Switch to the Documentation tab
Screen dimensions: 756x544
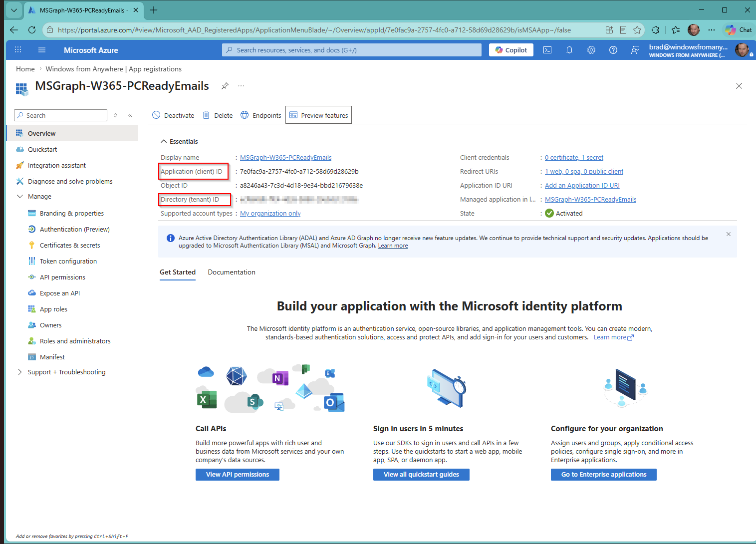232,272
